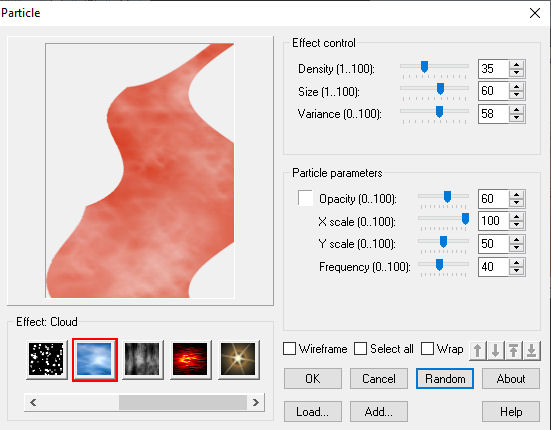Tick the Select all checkbox
Viewport: 551px width, 430px height.
pyautogui.click(x=361, y=349)
